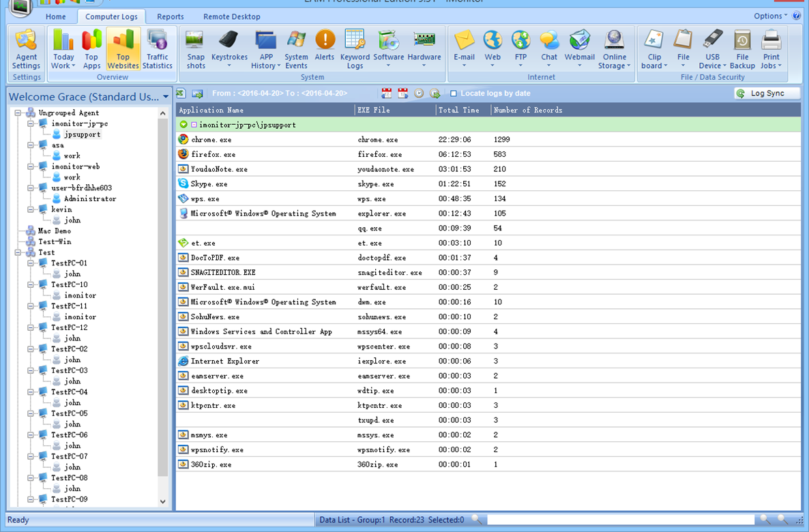Switch to the Reports tab
Image resolution: width=809 pixels, height=532 pixels.
click(170, 16)
